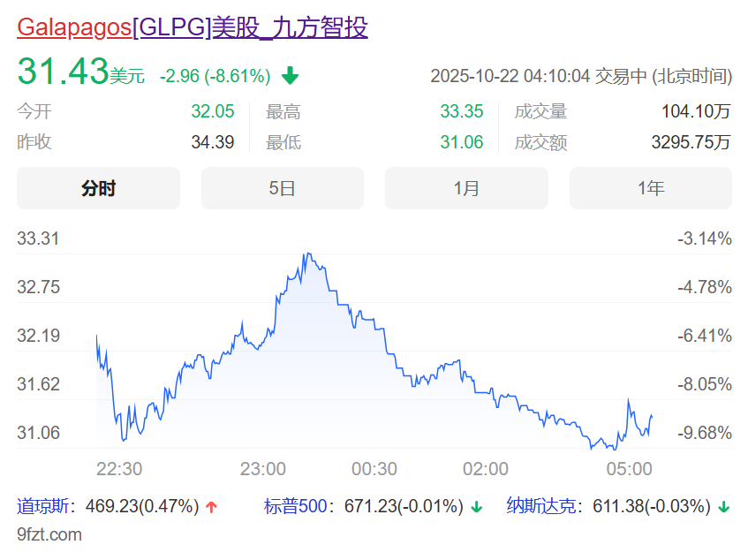Click the 昨收 value 34.39
Image resolution: width=748 pixels, height=560 pixels.
[213, 142]
